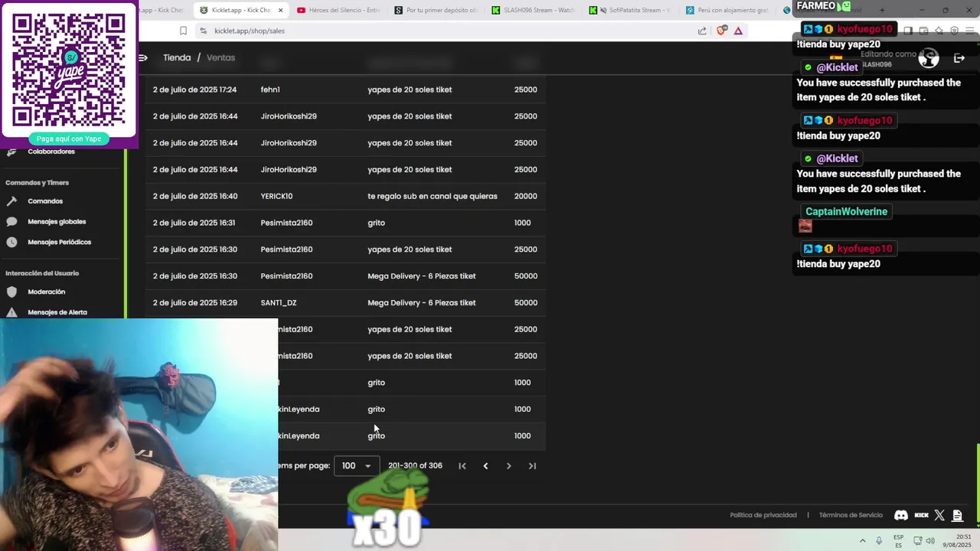Open the Brave Shields lion icon
The image size is (980, 551).
pyautogui.click(x=721, y=31)
